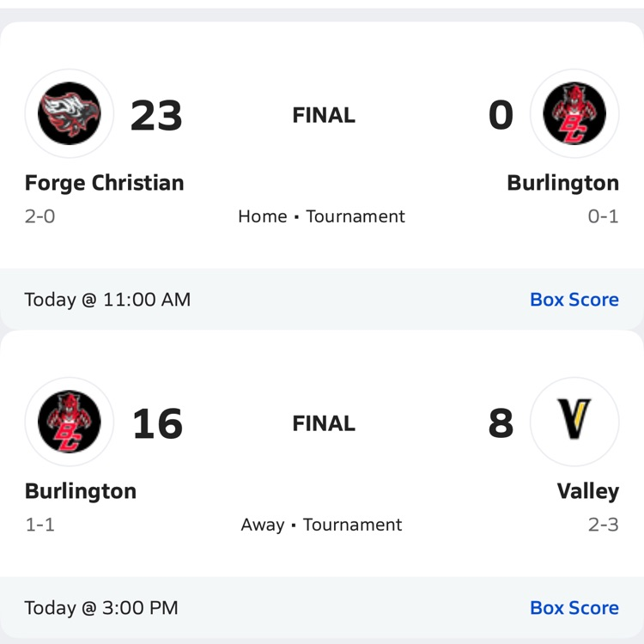This screenshot has height=644, width=644.
Task: Click Burlington's score of 0
Action: (501, 116)
